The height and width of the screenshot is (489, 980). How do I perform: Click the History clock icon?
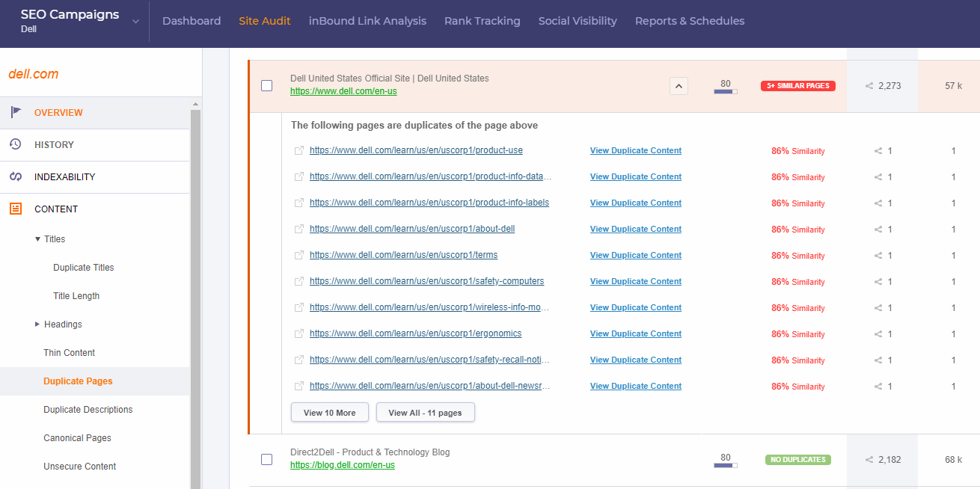pos(16,144)
